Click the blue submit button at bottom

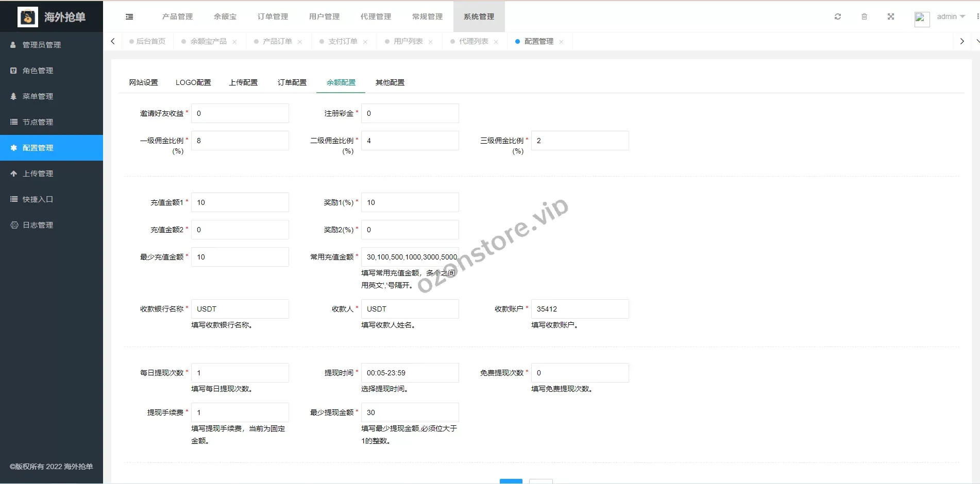click(511, 481)
